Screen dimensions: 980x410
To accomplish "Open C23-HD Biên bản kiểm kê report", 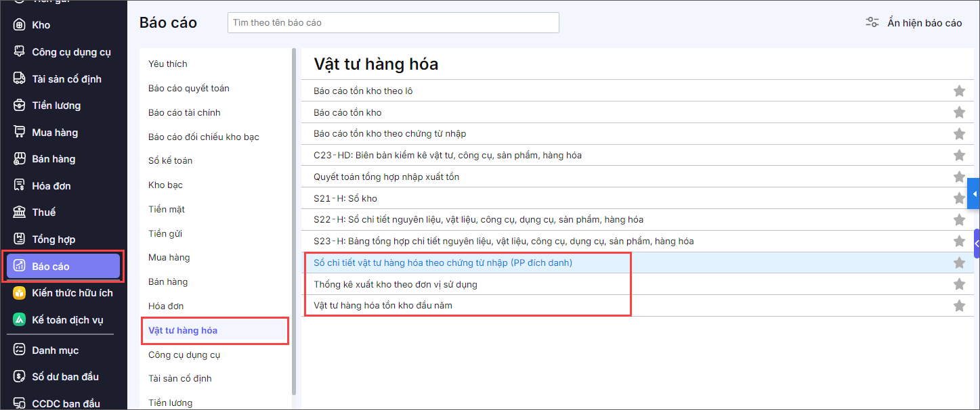I will pos(448,156).
